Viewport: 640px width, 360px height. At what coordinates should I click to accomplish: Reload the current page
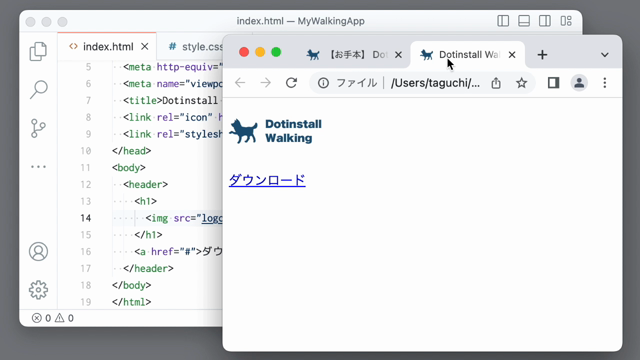(291, 83)
